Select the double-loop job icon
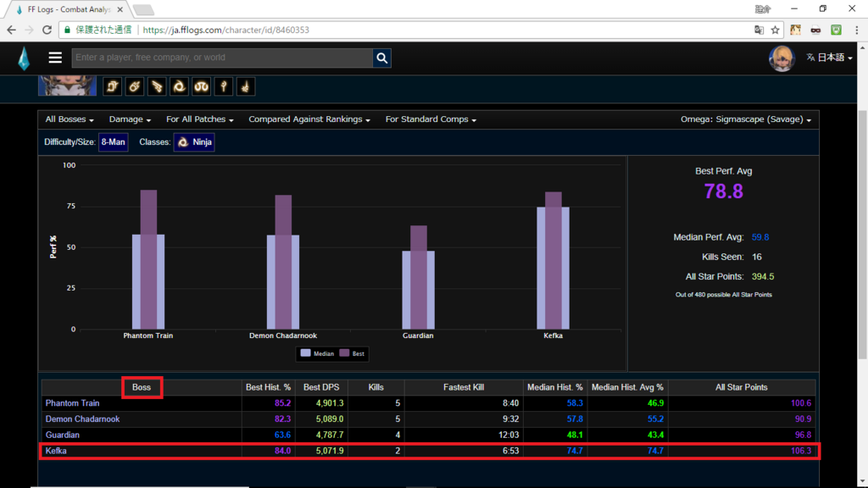The width and height of the screenshot is (868, 488). tap(201, 86)
